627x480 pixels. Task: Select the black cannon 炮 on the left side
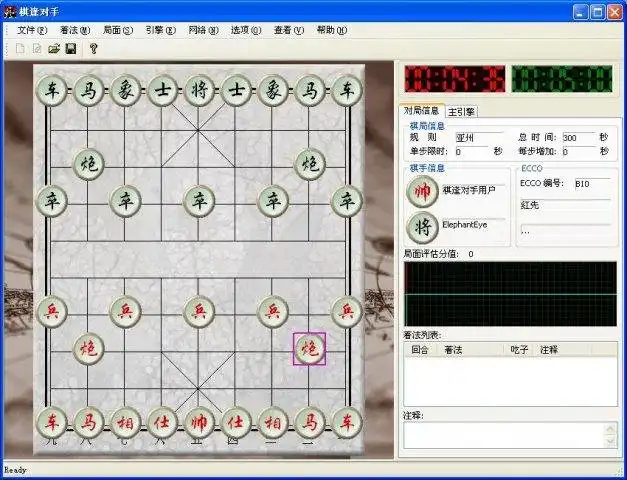[88, 164]
